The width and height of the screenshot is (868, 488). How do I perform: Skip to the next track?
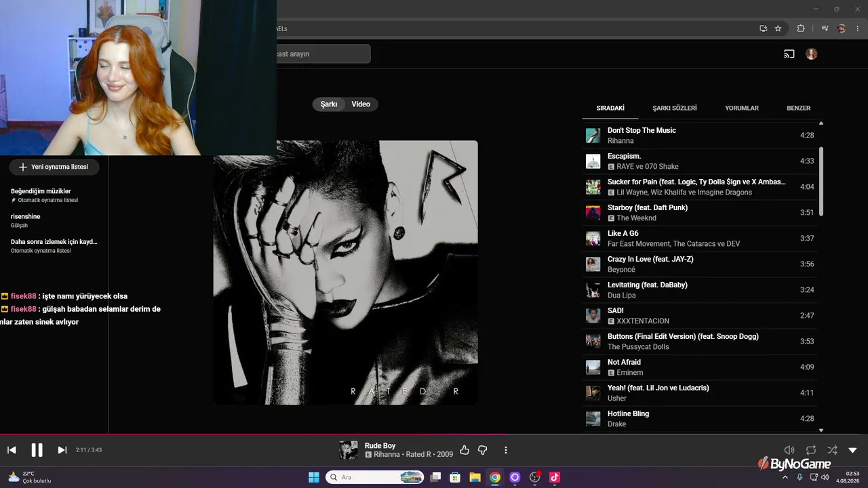click(x=62, y=450)
